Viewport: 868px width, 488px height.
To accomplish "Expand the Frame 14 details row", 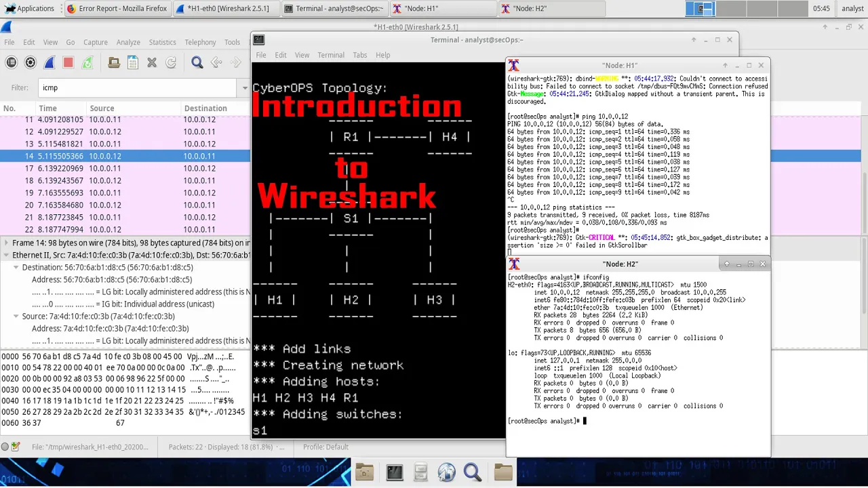I will point(5,243).
